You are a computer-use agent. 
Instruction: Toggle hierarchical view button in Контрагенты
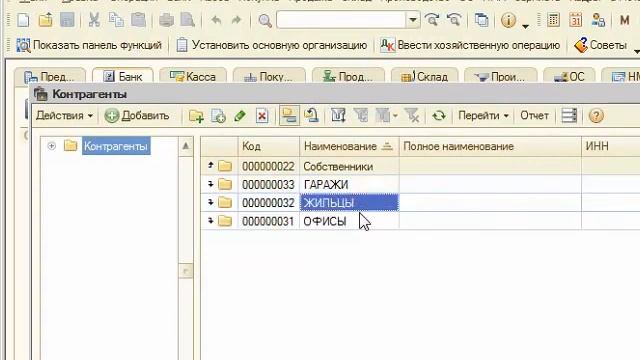[289, 116]
